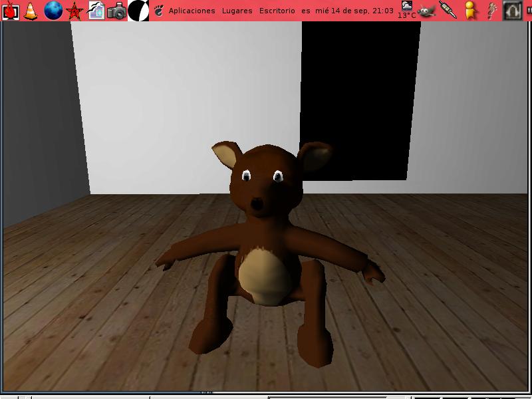This screenshot has width=532, height=399.
Task: Click the black and white circle launcher
Action: point(138,11)
